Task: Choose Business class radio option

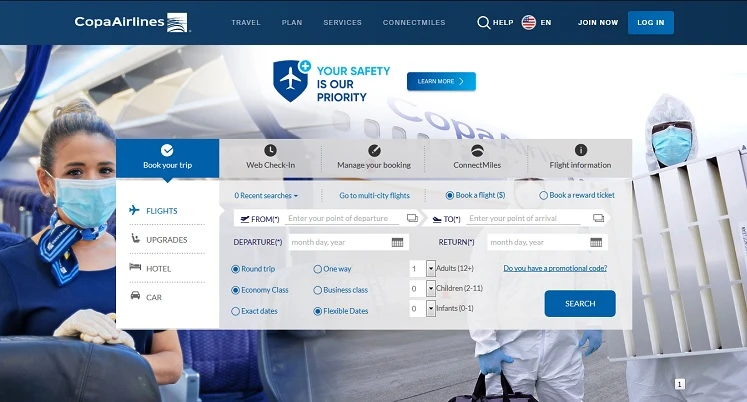Action: coord(318,290)
